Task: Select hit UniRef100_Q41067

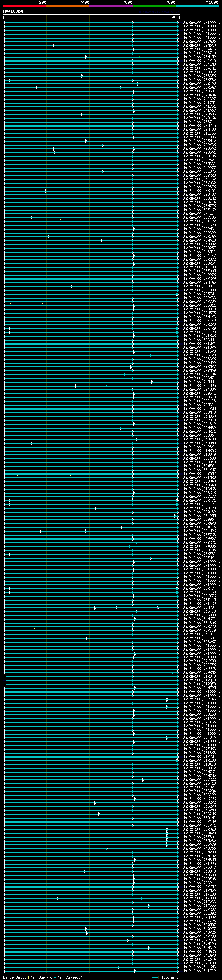Action: tap(199, 110)
